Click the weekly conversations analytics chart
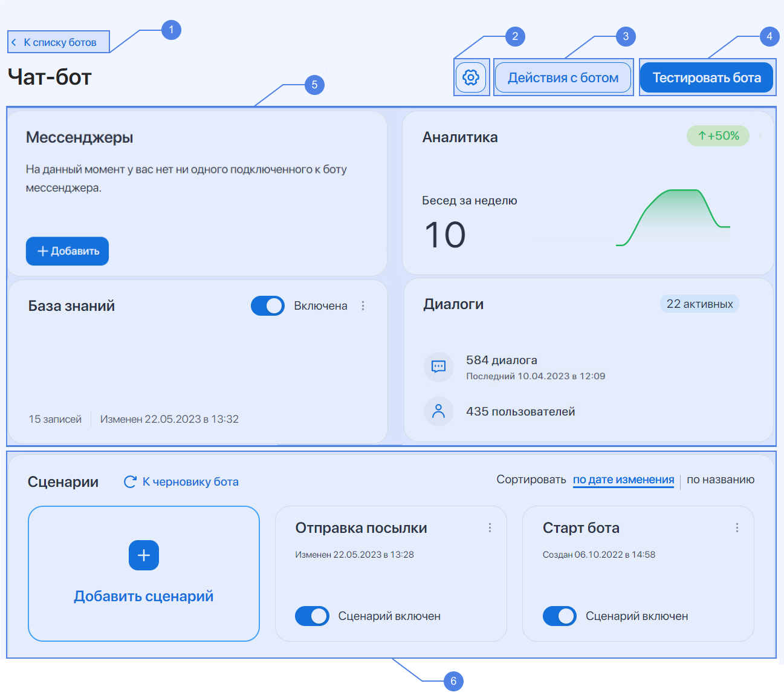 coord(673,218)
